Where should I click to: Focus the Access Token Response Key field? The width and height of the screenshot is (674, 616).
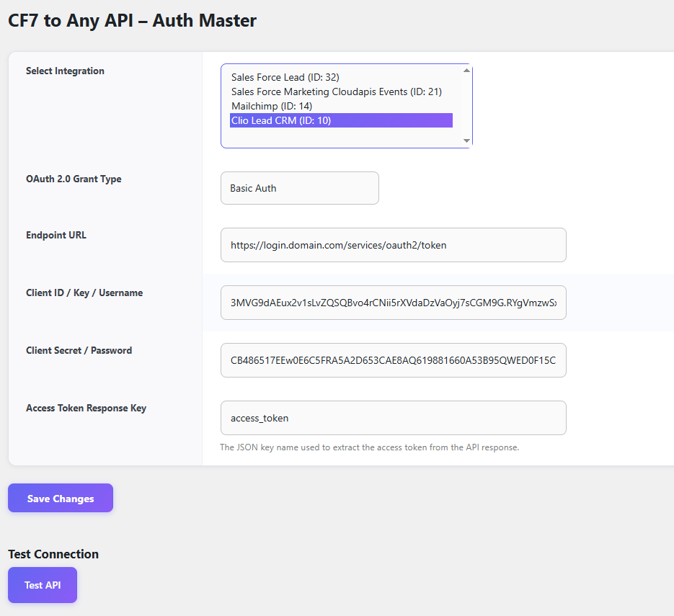[x=393, y=418]
